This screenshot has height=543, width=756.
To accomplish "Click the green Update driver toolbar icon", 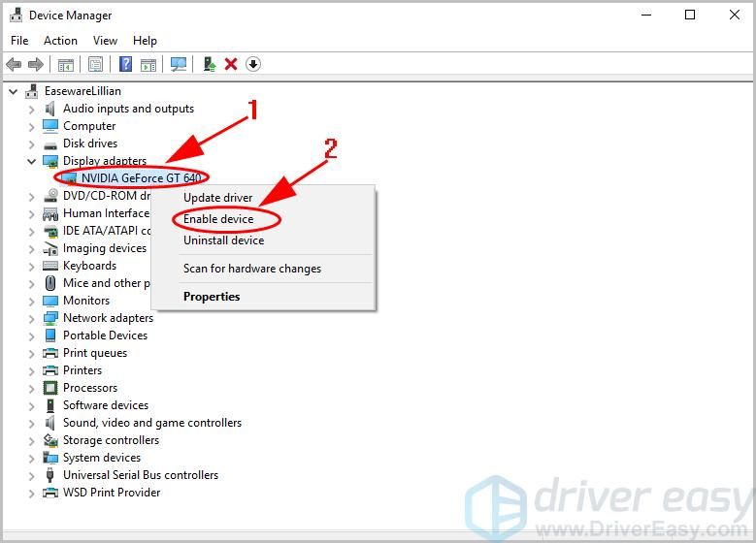I will click(x=209, y=65).
